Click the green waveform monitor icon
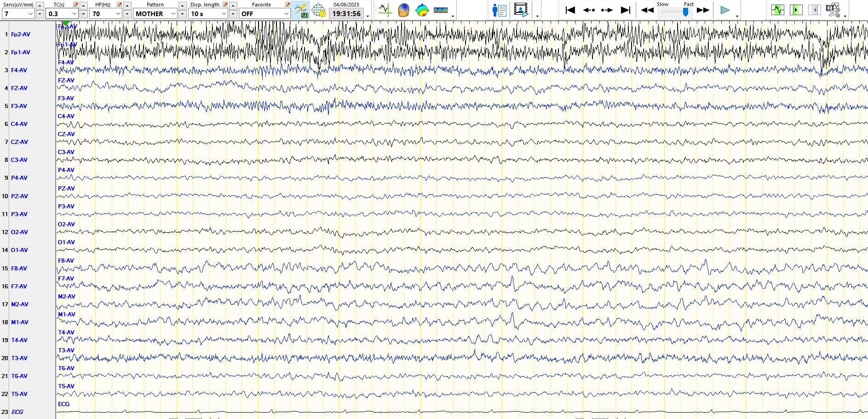 778,10
